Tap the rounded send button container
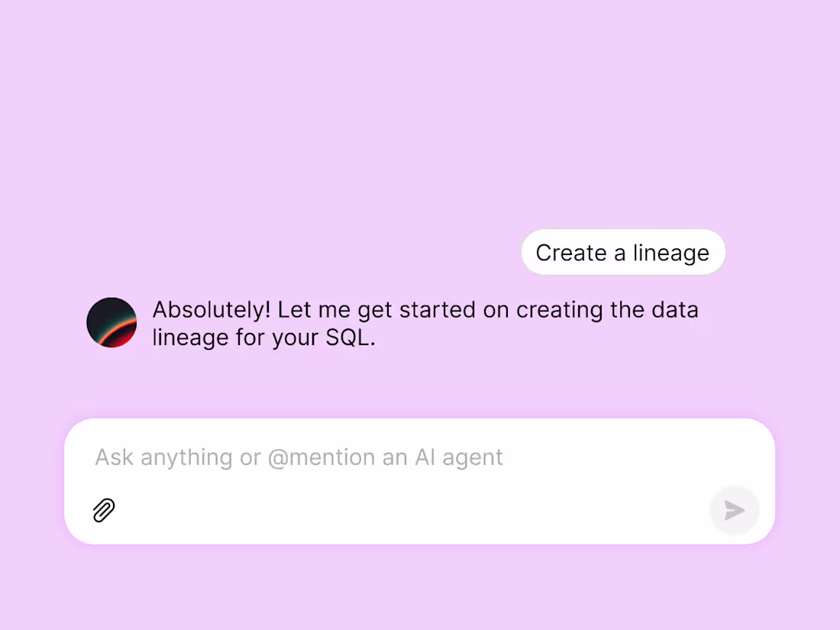840x630 pixels. (x=733, y=510)
